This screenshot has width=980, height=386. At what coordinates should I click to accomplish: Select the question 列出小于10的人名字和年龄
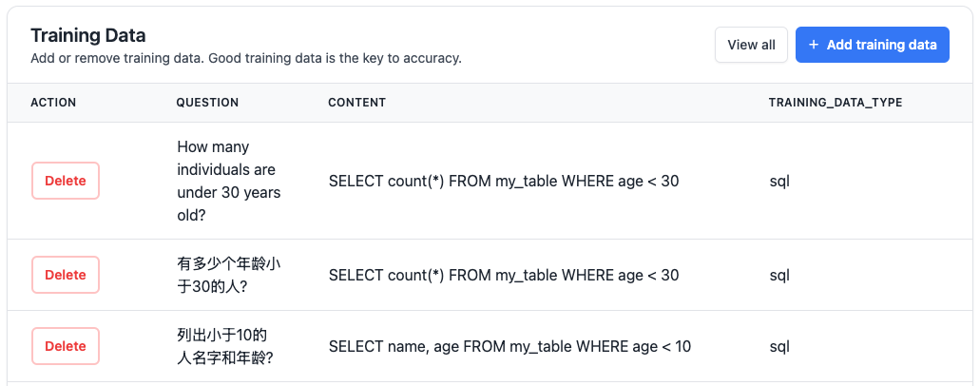click(x=225, y=346)
